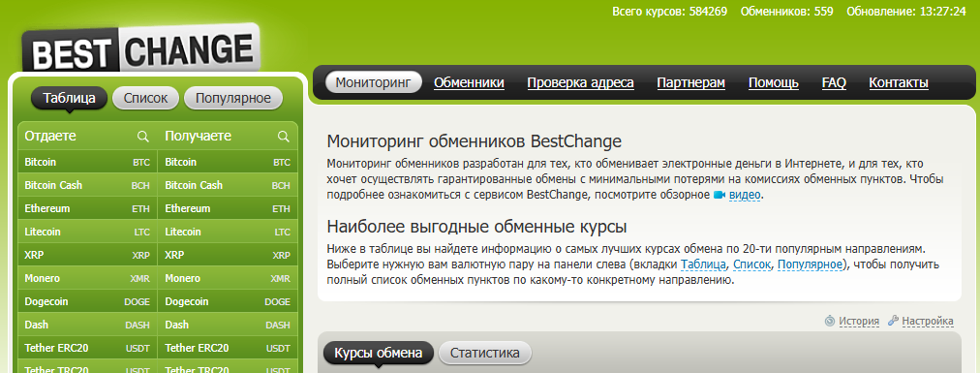Image resolution: width=980 pixels, height=373 pixels.
Task: Select XRP in the Отдаете column
Action: [87, 255]
